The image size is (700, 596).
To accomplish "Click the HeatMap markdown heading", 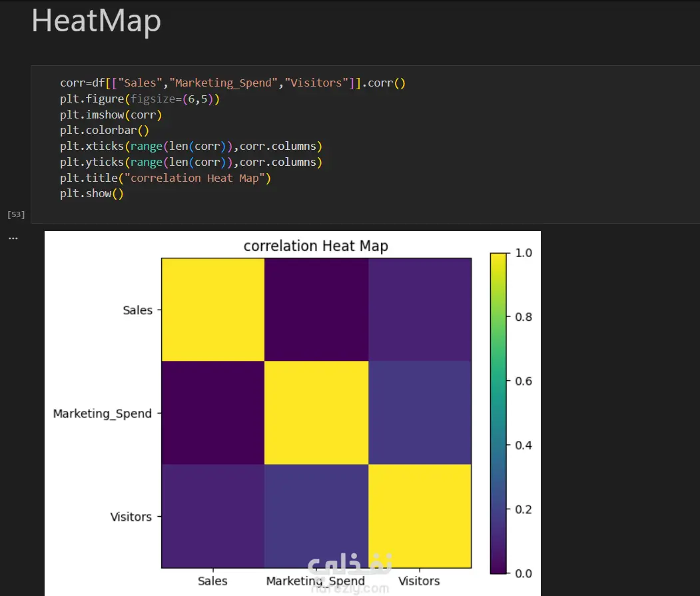I will point(96,21).
